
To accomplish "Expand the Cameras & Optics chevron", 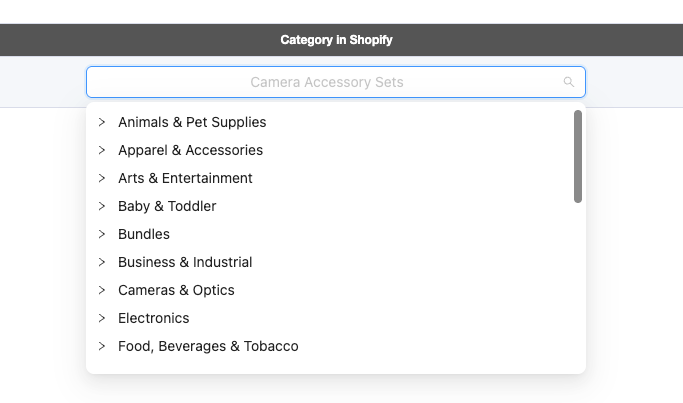I will [x=102, y=290].
